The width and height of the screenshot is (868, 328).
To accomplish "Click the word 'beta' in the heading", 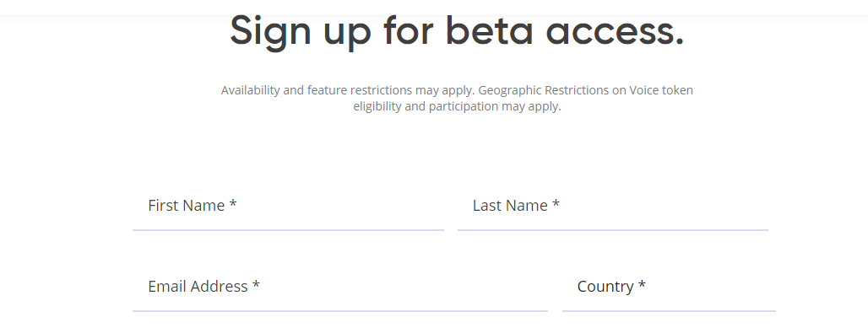I will [x=490, y=31].
